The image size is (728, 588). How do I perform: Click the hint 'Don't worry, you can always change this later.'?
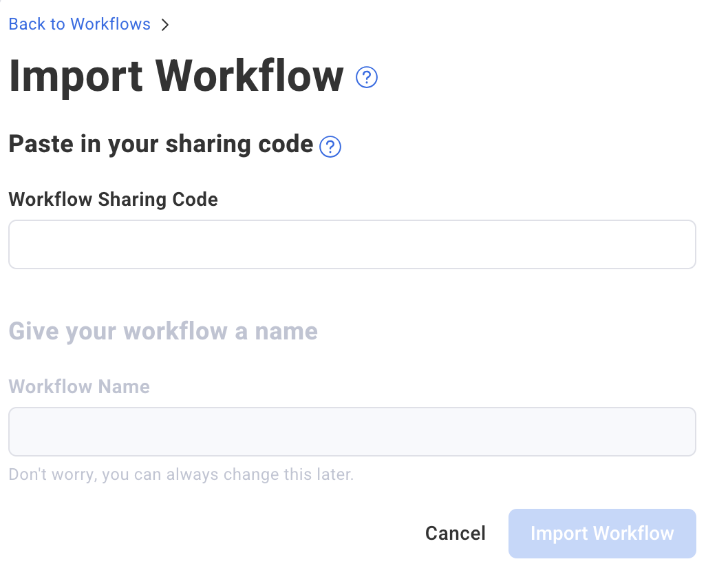181,474
